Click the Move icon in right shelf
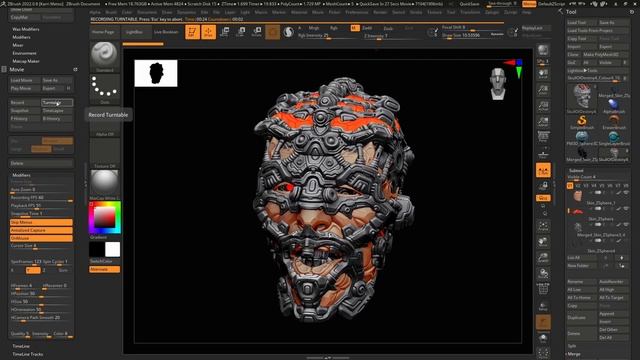Screen dimensions: 640x360 coord(543,242)
